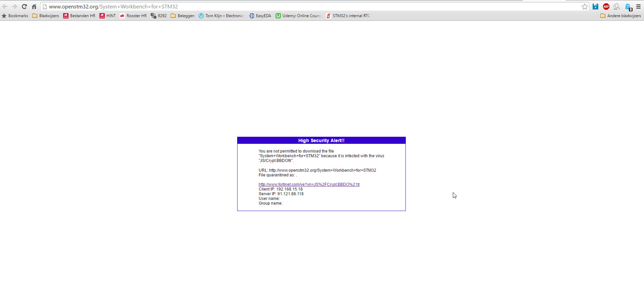Reload the current page
The width and height of the screenshot is (644, 293).
pos(24,6)
